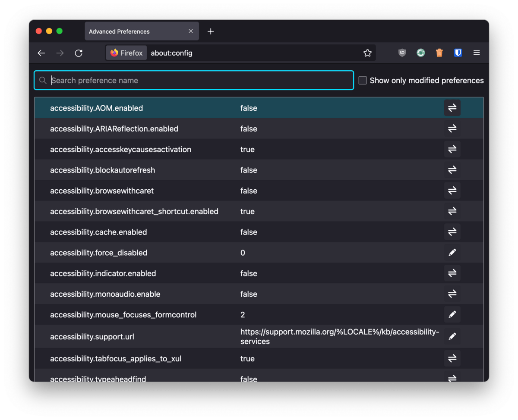Viewport: 518px width, 420px height.
Task: Go back using the left arrow
Action: point(41,53)
